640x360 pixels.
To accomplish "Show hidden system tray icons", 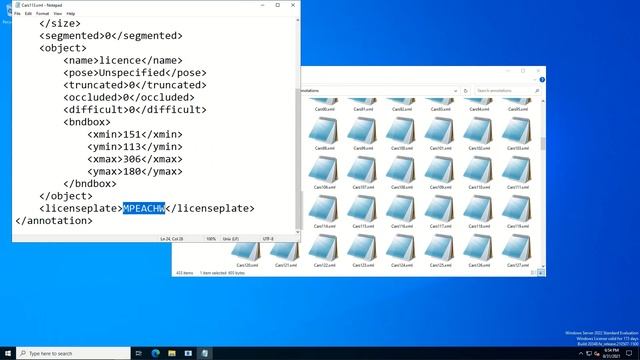I will (x=581, y=353).
